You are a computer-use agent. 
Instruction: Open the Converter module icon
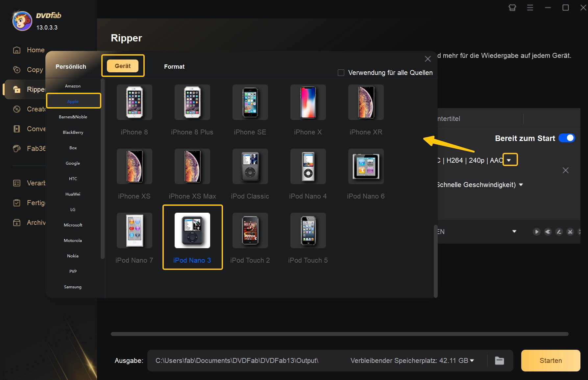[x=17, y=129]
